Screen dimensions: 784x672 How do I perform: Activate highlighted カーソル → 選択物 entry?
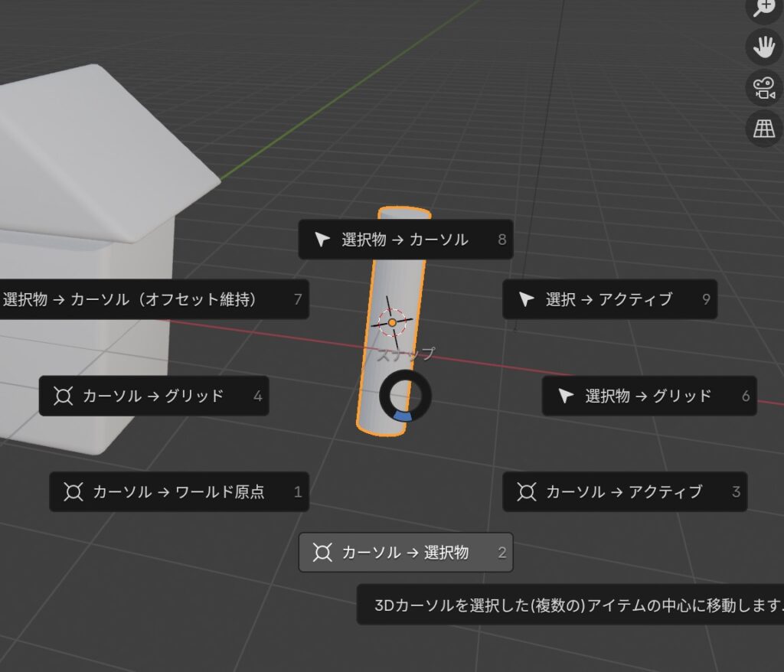pyautogui.click(x=405, y=552)
